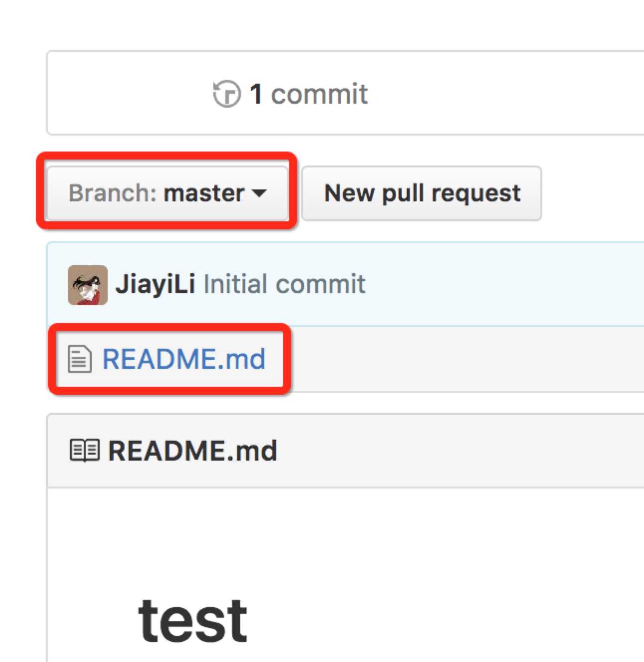Screen dimensions: 644x662
Task: Open the Initial commit message link
Action: (x=284, y=284)
